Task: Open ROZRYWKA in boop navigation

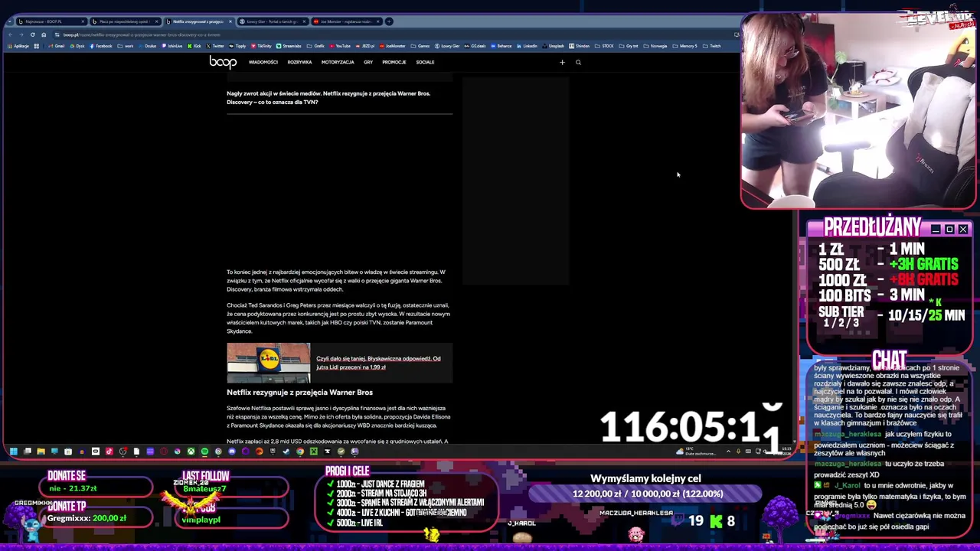Action: pos(299,62)
